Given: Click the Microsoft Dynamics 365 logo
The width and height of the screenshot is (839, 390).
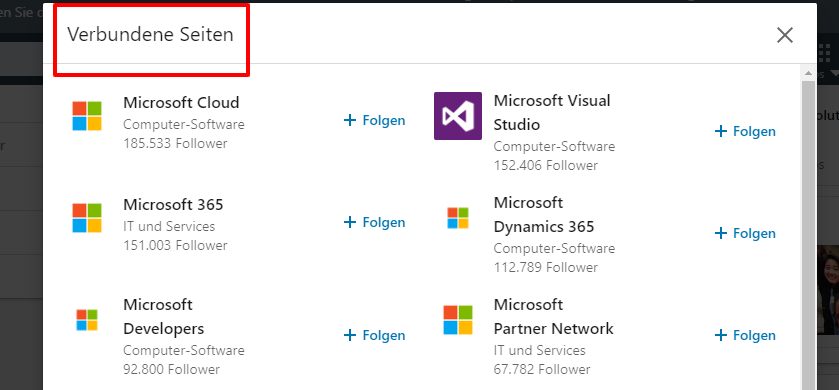Looking at the screenshot, I should [458, 218].
